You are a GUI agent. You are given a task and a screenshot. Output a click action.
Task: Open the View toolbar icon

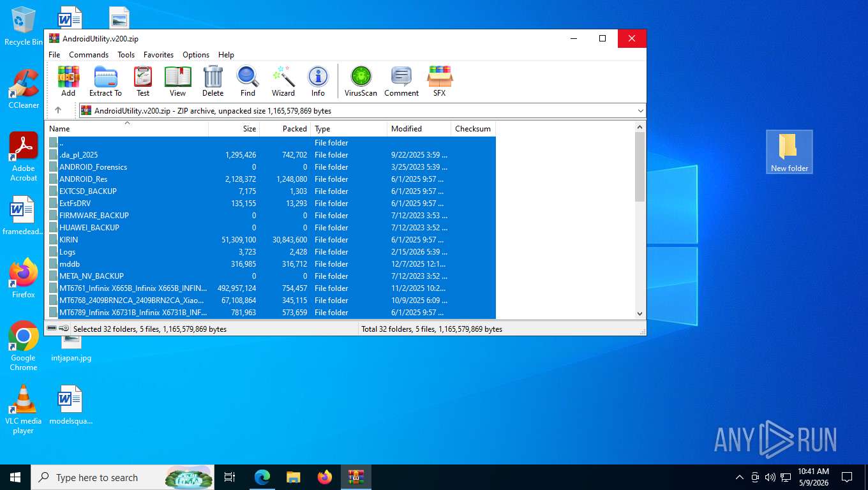click(x=177, y=81)
